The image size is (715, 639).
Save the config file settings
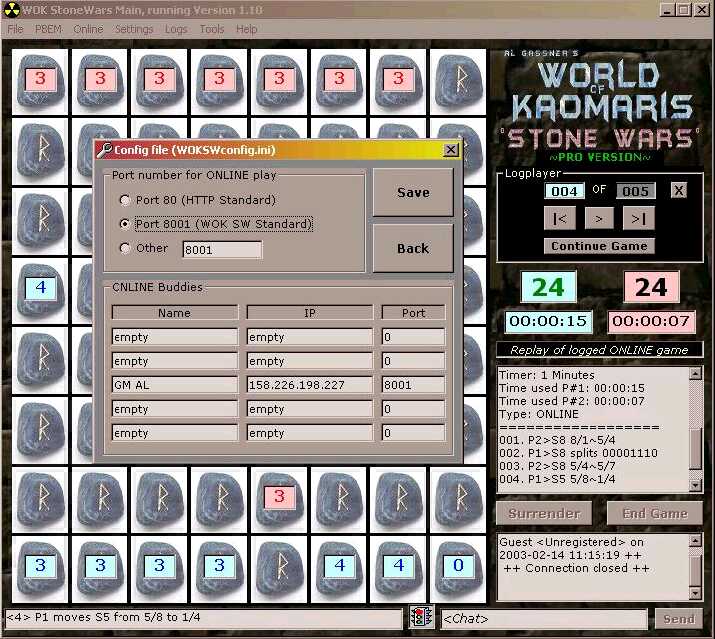pyautogui.click(x=413, y=192)
